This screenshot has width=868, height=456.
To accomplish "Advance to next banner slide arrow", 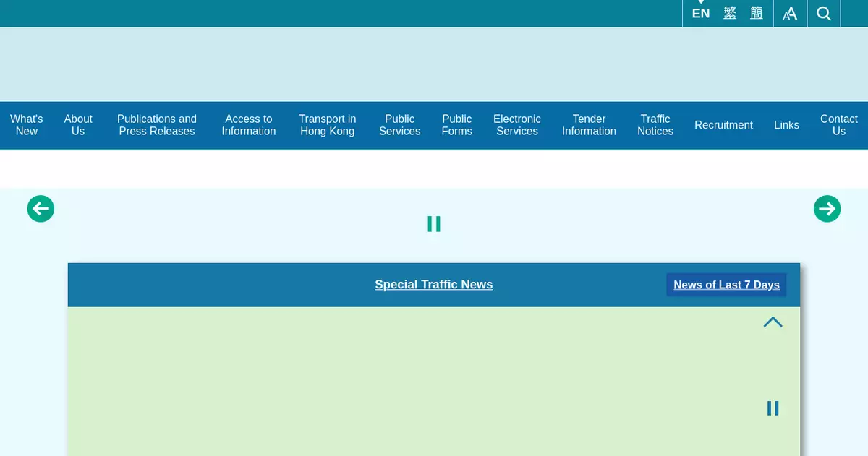I will 827,209.
